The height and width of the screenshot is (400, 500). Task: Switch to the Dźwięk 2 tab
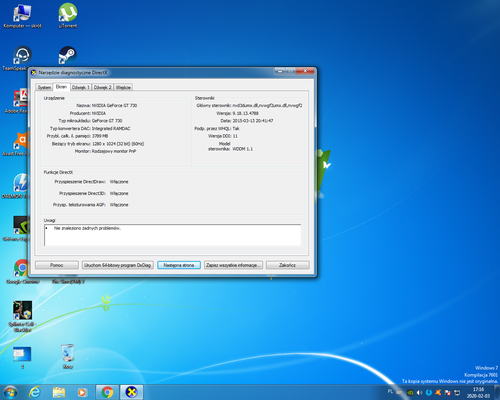[x=103, y=87]
